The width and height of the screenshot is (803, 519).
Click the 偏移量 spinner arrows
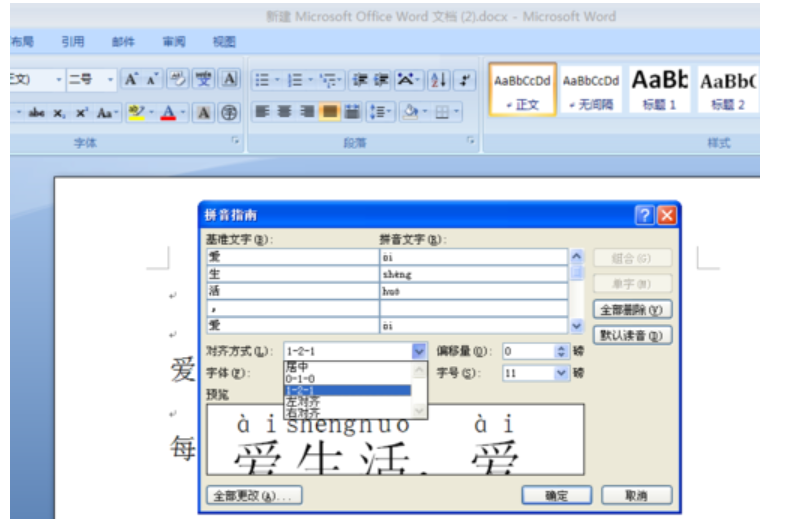point(561,351)
